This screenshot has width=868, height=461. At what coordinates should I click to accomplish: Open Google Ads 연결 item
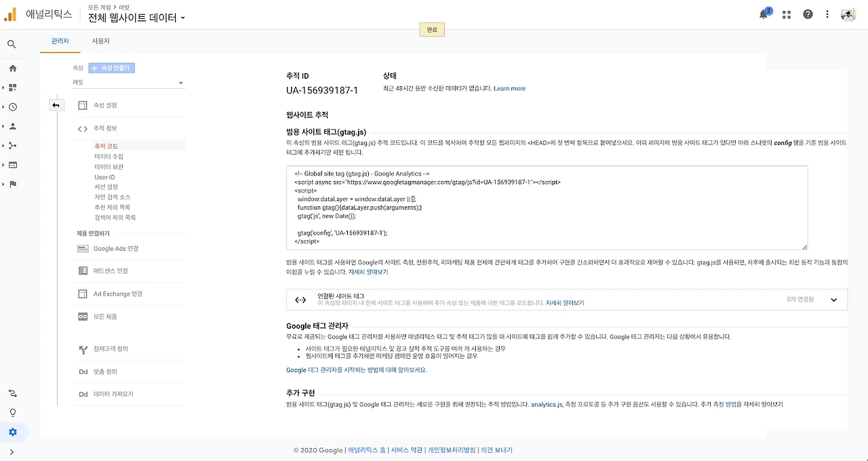[115, 249]
